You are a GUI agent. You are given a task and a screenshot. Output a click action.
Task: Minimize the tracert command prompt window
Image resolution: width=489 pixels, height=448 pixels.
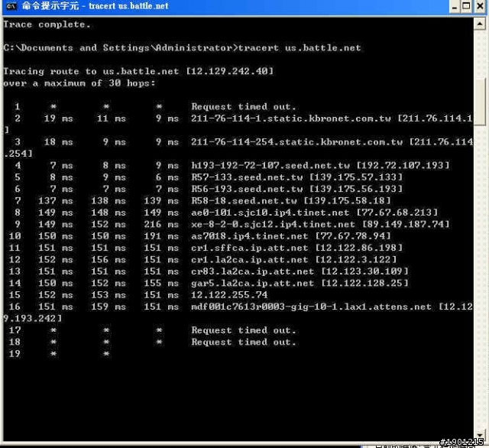pyautogui.click(x=455, y=7)
